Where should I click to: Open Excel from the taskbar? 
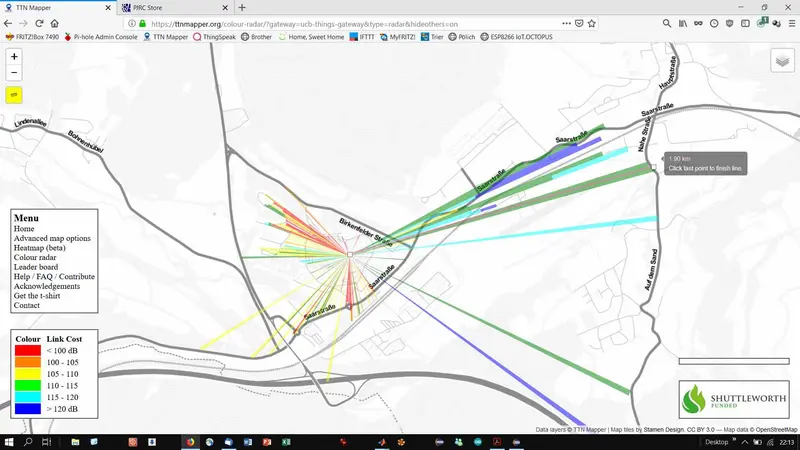coord(285,442)
